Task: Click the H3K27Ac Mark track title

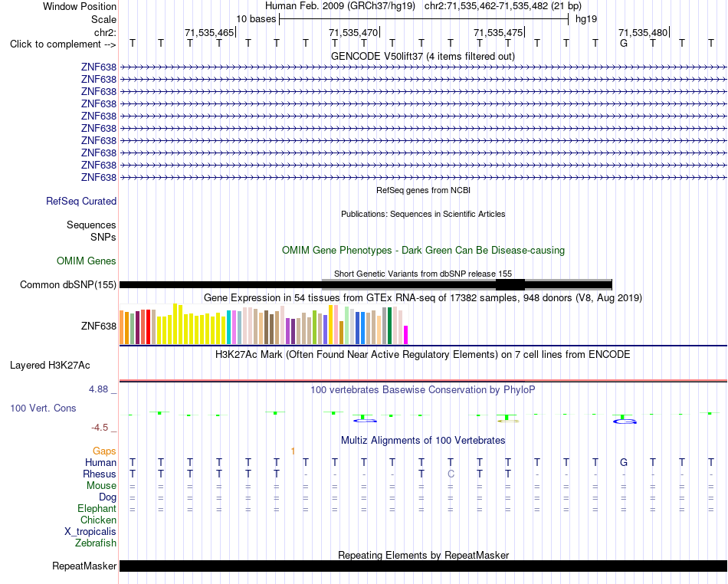Action: click(423, 355)
